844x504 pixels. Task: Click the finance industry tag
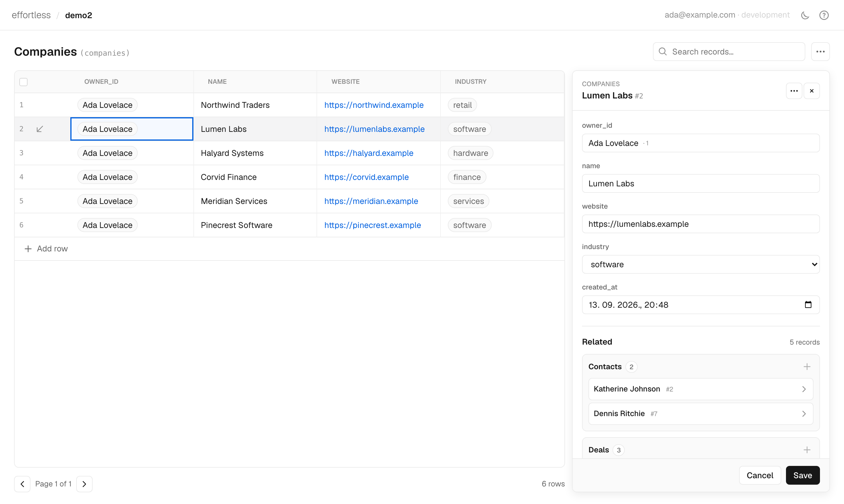click(467, 177)
